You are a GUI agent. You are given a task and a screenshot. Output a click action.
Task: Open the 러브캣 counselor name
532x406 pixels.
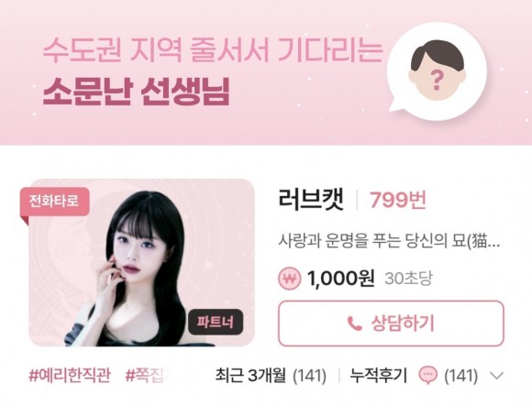click(x=311, y=200)
